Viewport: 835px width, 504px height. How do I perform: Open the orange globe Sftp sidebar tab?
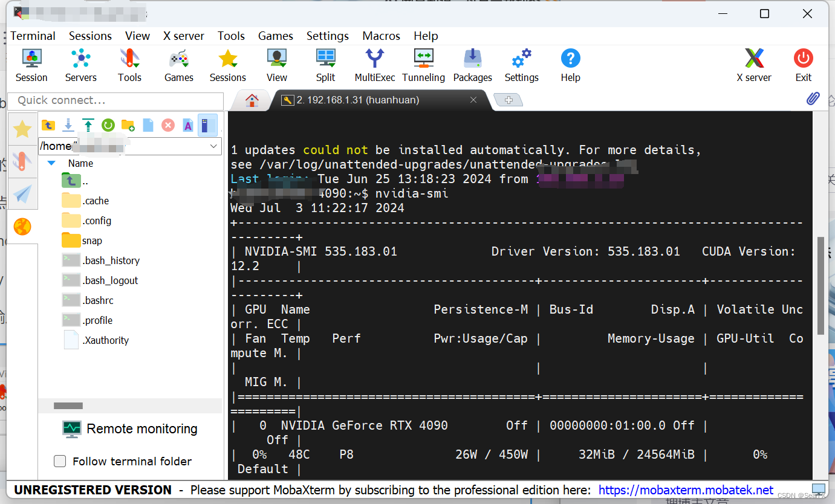point(22,227)
